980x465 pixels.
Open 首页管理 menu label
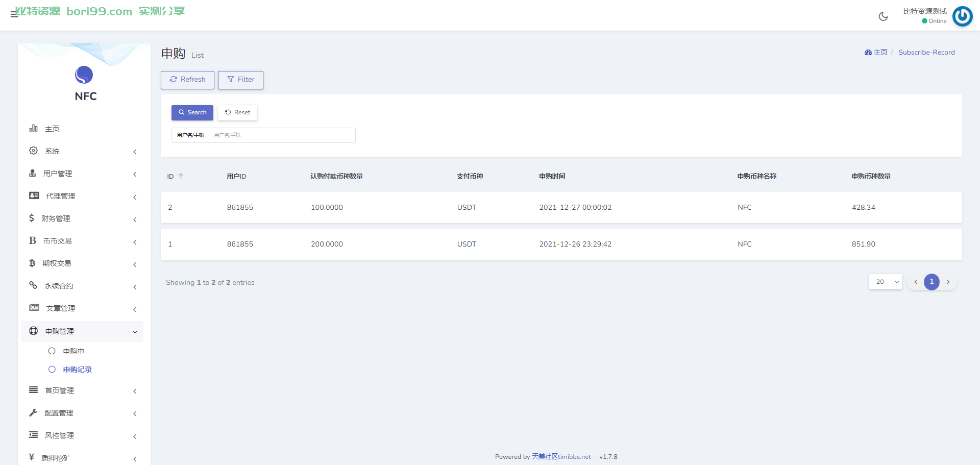pos(59,390)
